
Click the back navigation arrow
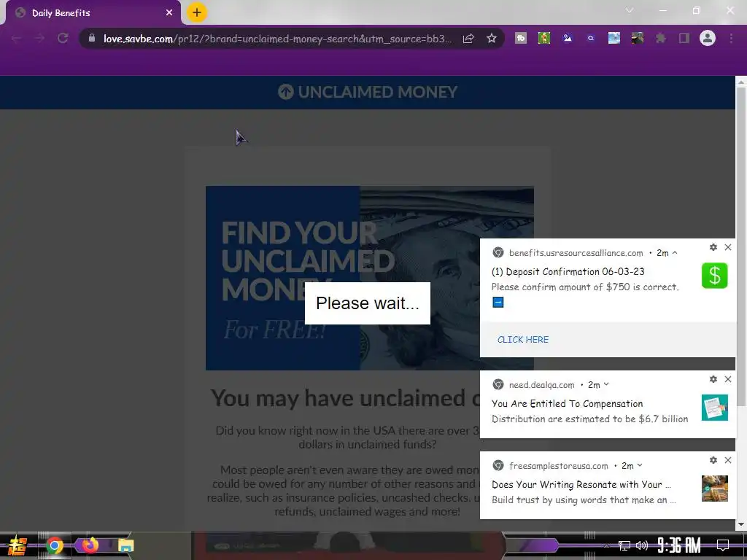(x=17, y=38)
